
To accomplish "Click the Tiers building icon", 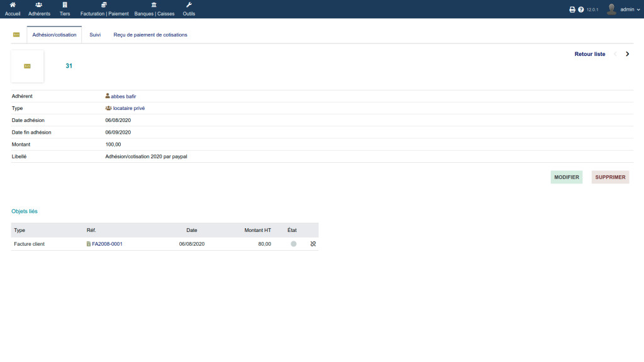I will [65, 5].
